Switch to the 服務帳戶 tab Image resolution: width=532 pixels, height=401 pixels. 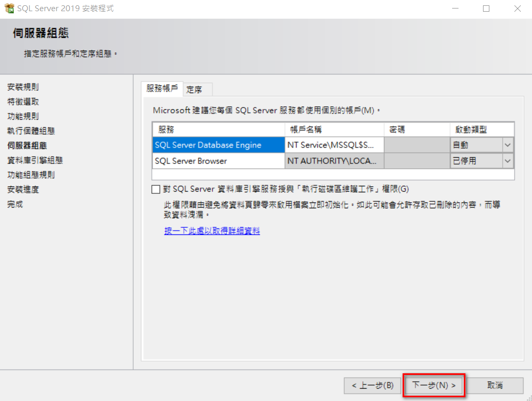pos(162,89)
